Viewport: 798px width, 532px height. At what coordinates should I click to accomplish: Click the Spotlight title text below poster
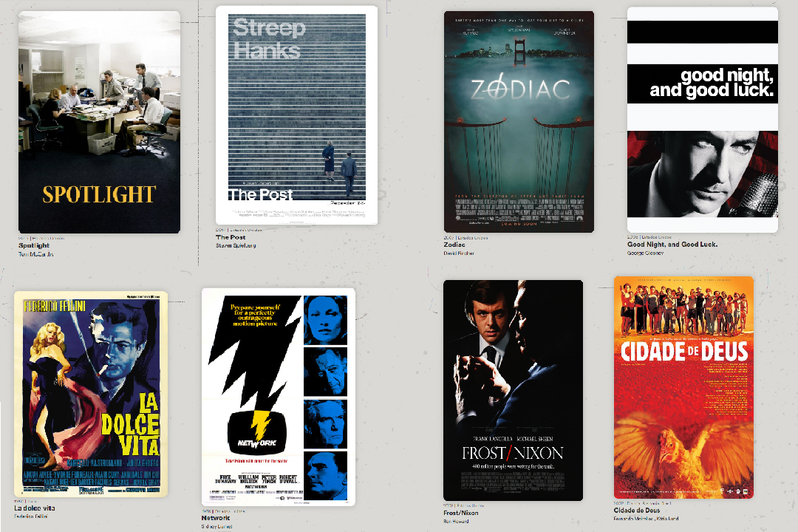click(x=34, y=245)
